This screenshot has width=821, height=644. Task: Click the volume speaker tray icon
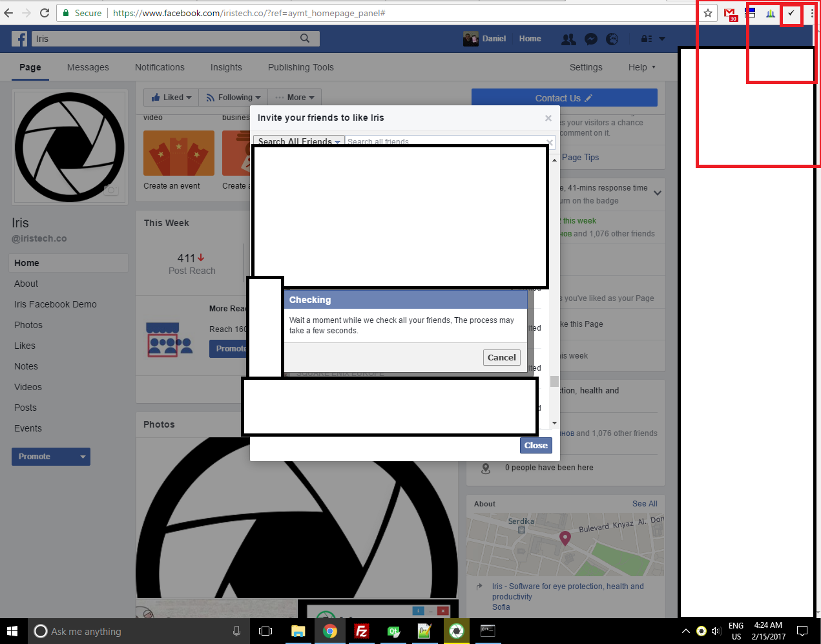tap(716, 631)
